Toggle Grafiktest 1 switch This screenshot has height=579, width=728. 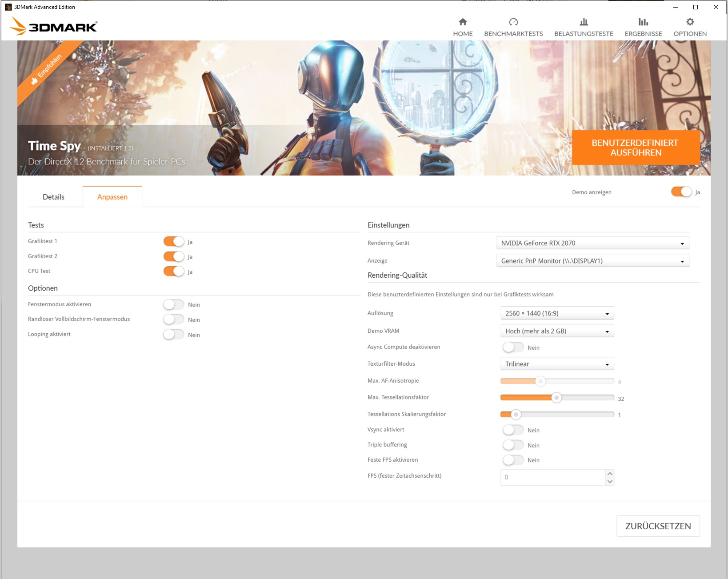point(174,241)
